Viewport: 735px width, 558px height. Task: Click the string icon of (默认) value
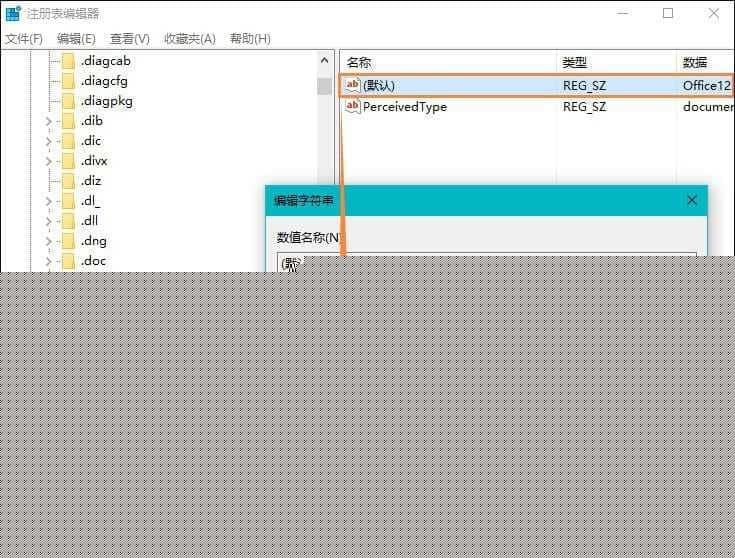pos(352,85)
